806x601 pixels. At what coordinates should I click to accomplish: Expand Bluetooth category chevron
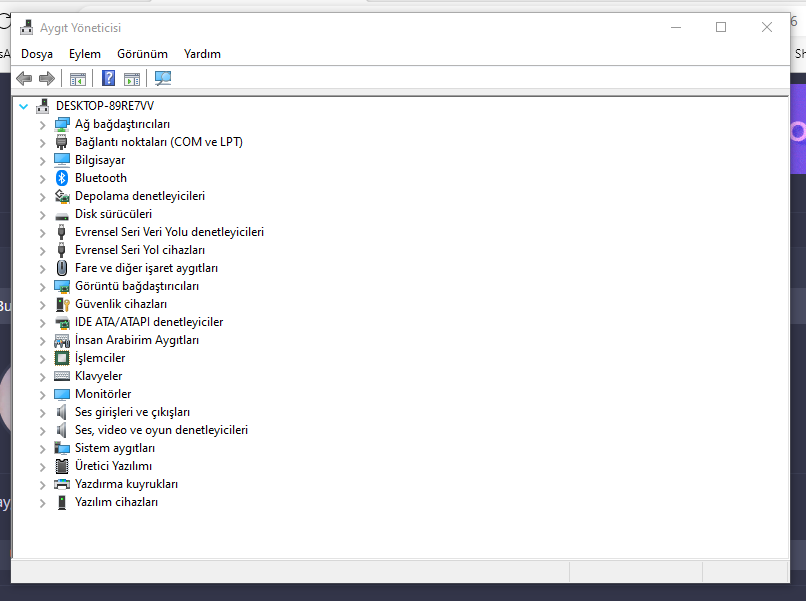pyautogui.click(x=42, y=179)
